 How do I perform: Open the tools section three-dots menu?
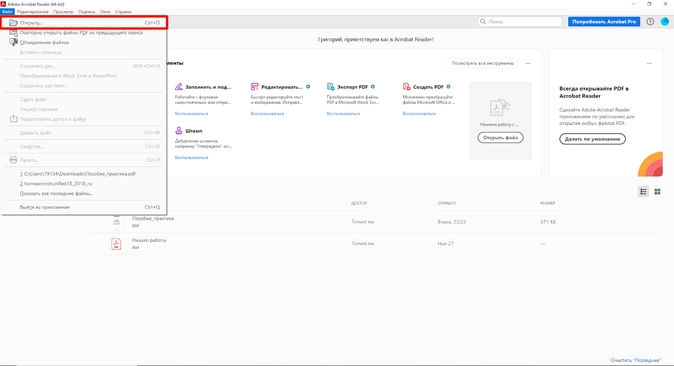point(528,63)
